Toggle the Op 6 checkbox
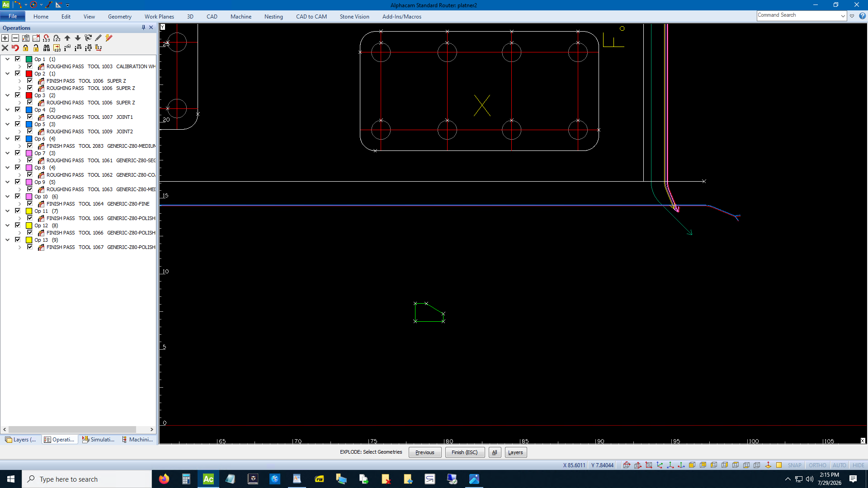 point(18,138)
